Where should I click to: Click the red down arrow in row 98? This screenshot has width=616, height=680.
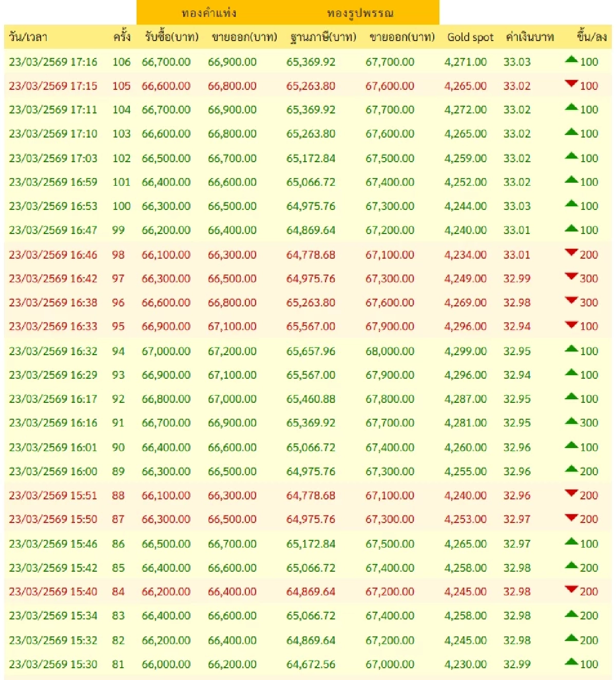[x=571, y=252]
